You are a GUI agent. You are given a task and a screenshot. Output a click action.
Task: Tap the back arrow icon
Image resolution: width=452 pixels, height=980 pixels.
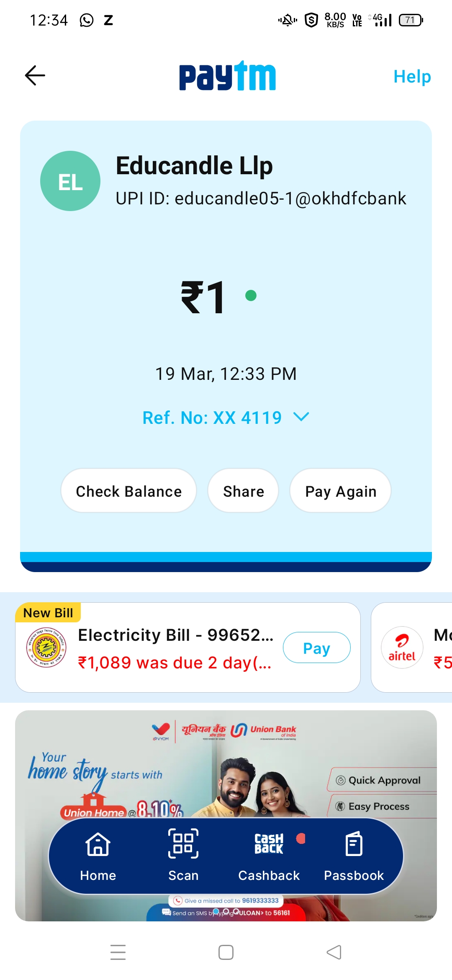(x=35, y=75)
